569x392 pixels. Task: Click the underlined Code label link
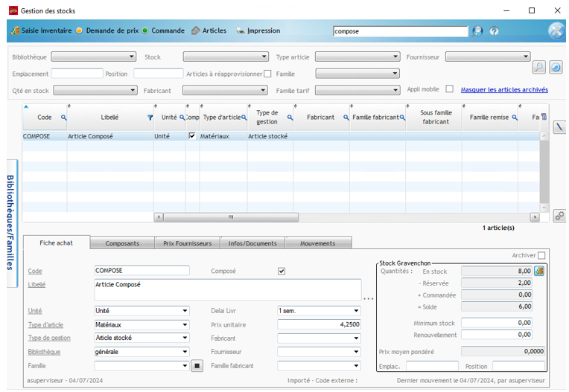tap(35, 271)
